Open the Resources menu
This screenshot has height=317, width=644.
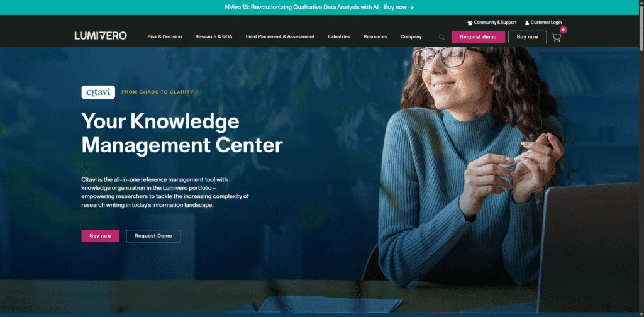375,36
